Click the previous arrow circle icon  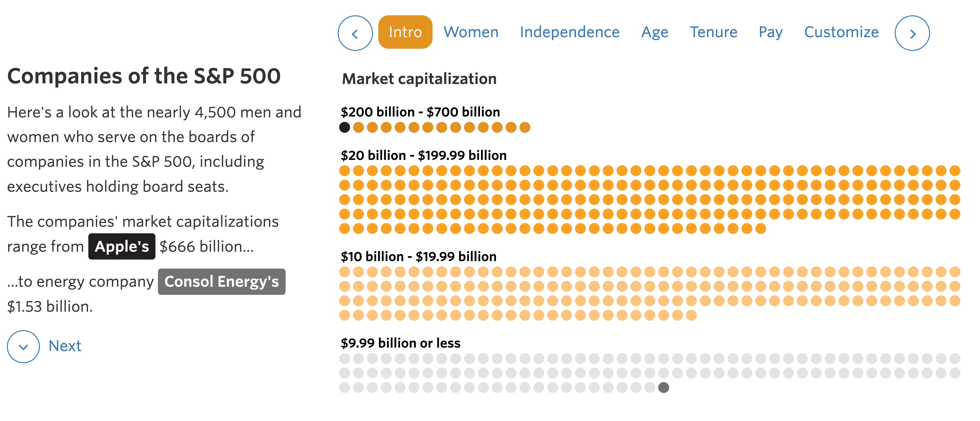tap(355, 33)
